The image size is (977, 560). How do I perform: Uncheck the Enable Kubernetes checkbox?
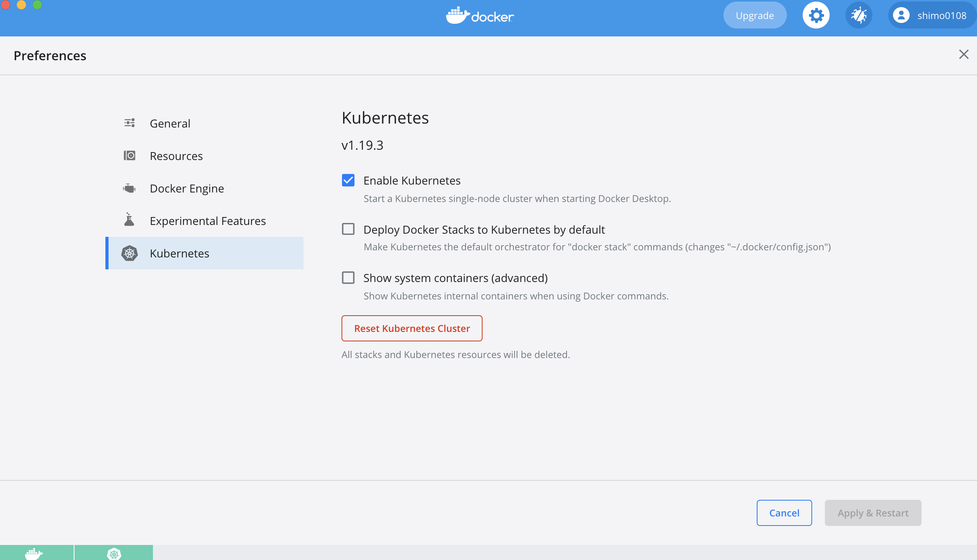[x=348, y=180]
